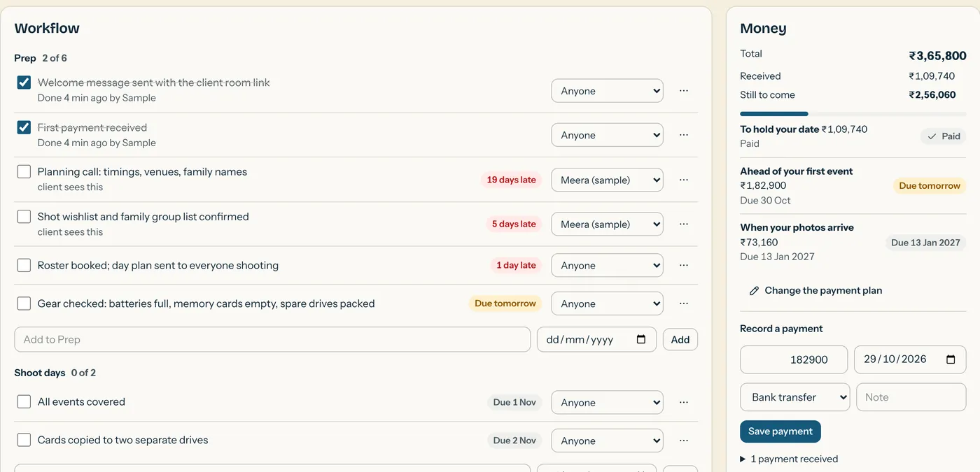Screen dimensions: 980x472
Task: Click the 19 days late badge
Action: pyautogui.click(x=511, y=180)
